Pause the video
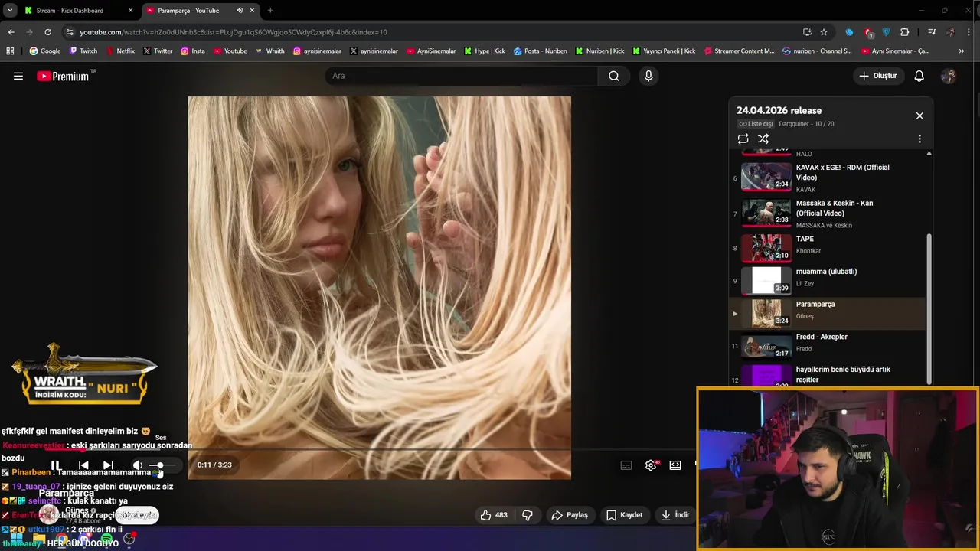The image size is (980, 551). click(x=56, y=465)
